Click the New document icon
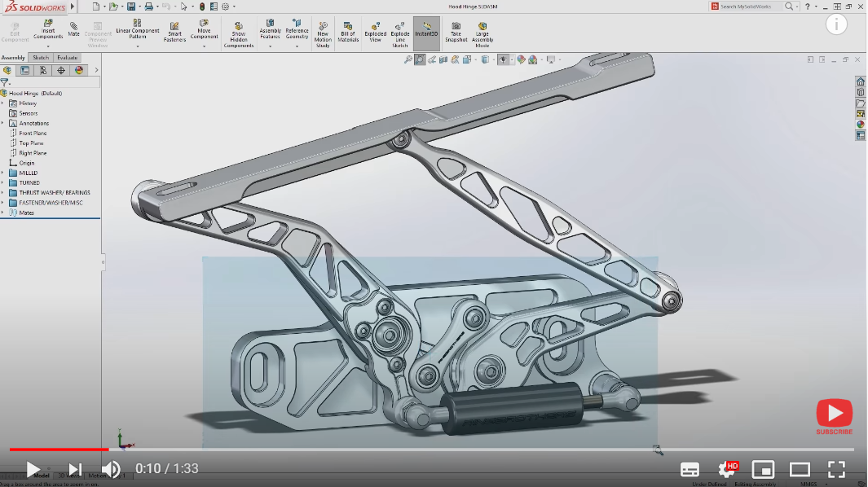The height and width of the screenshot is (487, 868). click(x=96, y=7)
